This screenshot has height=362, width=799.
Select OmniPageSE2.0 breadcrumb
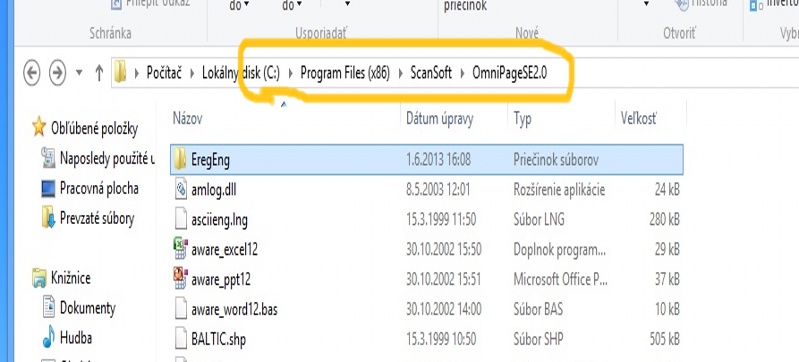[510, 73]
